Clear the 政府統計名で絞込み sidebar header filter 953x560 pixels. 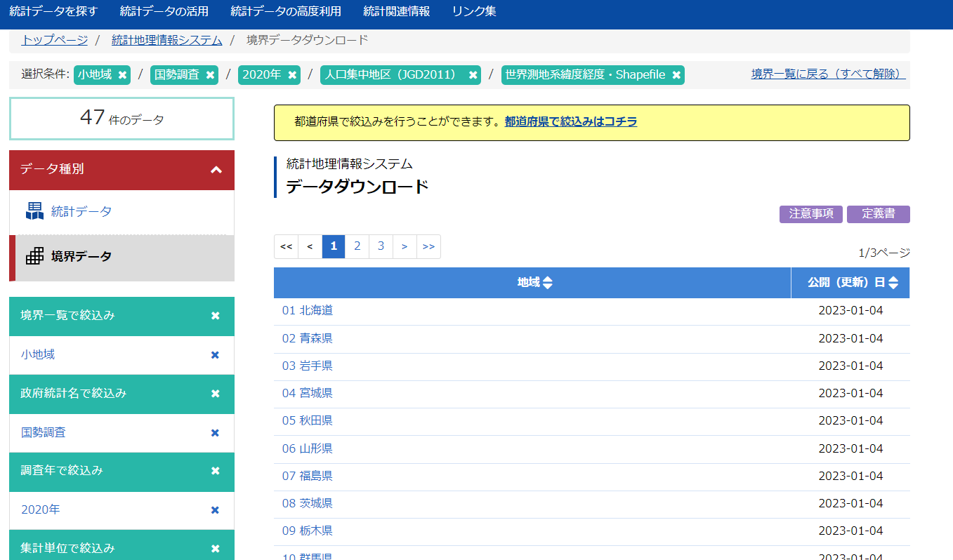pyautogui.click(x=216, y=394)
